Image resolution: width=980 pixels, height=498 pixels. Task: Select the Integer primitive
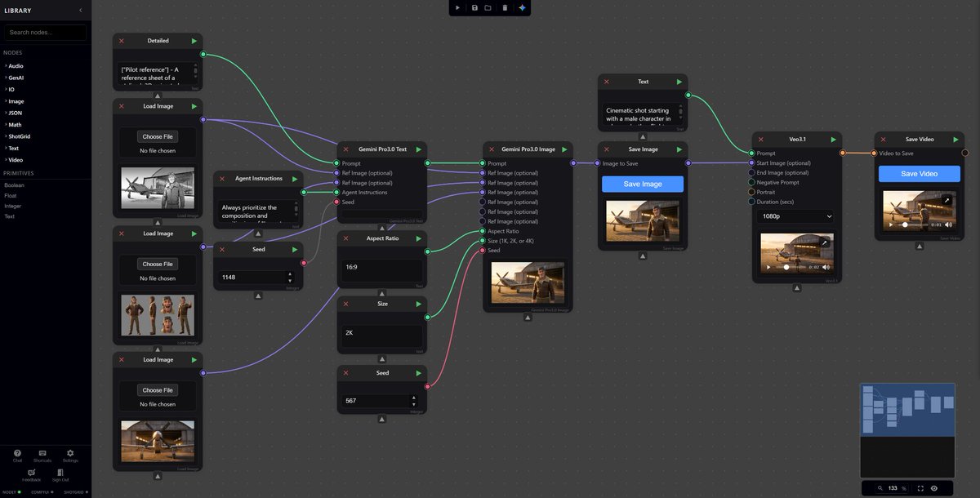pos(14,206)
